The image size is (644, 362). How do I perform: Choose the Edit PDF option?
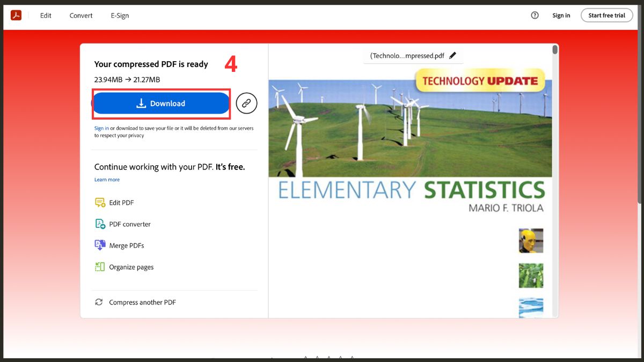tap(121, 203)
